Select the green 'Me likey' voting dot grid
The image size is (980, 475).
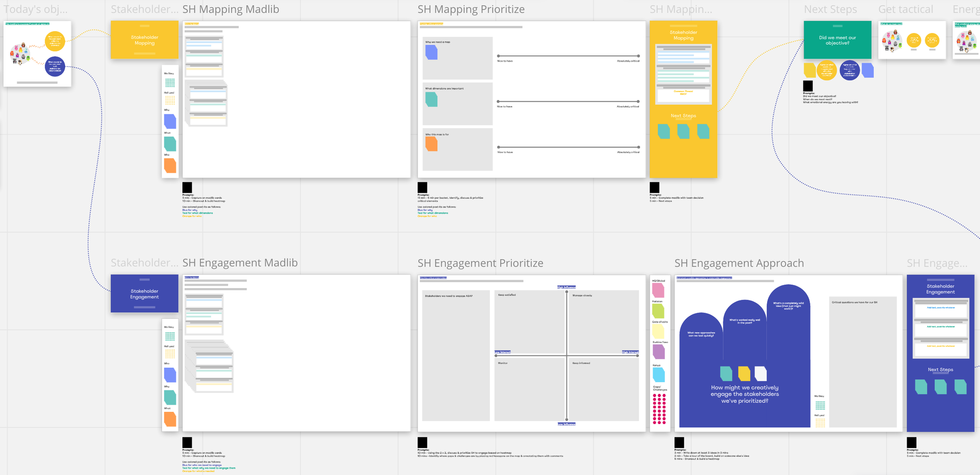[x=170, y=82]
